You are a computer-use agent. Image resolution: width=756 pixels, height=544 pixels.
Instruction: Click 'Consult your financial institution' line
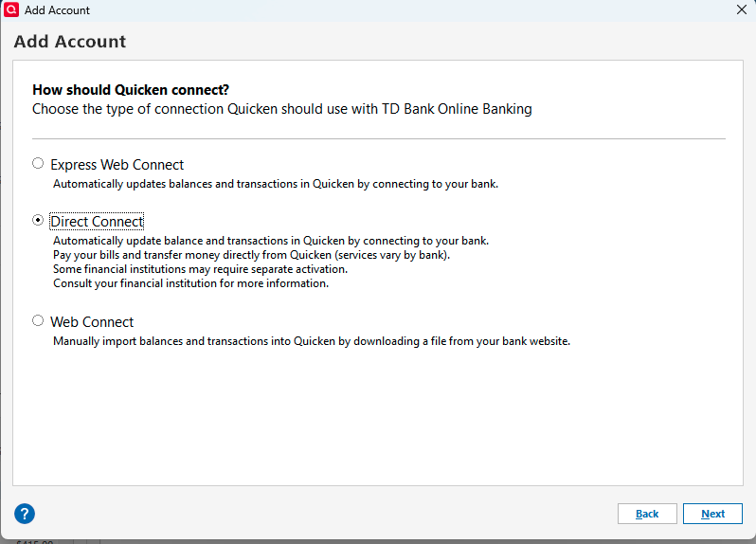point(191,283)
